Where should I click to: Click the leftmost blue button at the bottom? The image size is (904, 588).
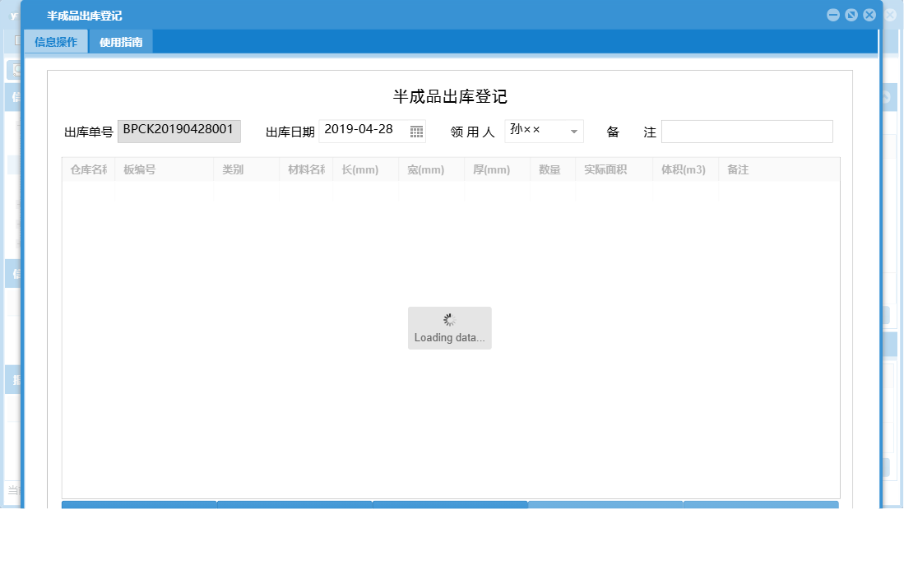click(138, 504)
